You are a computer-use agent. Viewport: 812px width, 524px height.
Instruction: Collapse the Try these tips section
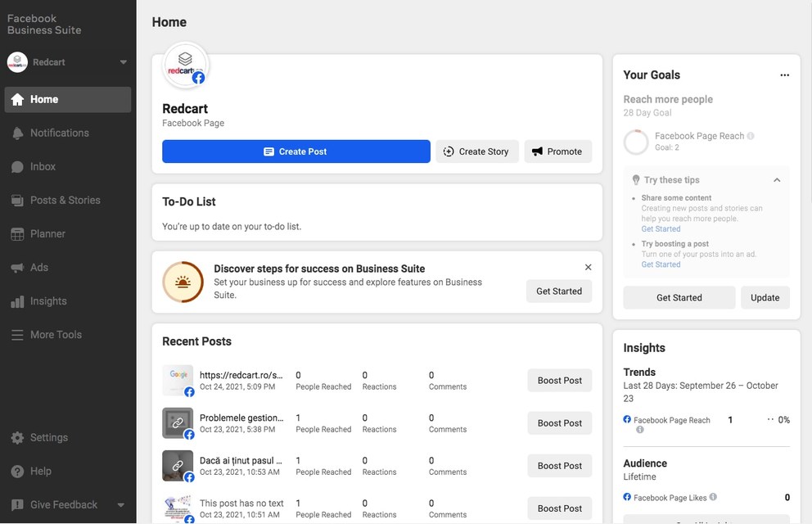click(x=777, y=180)
